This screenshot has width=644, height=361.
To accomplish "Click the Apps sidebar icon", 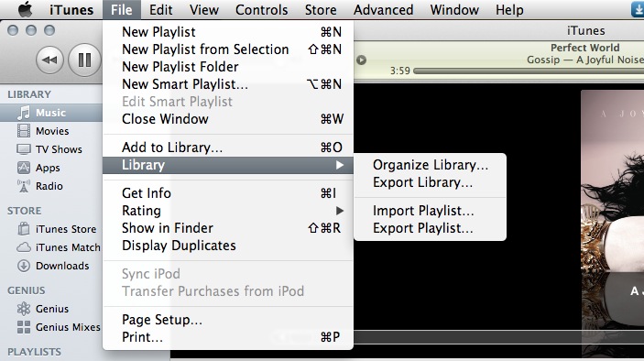I will [24, 168].
